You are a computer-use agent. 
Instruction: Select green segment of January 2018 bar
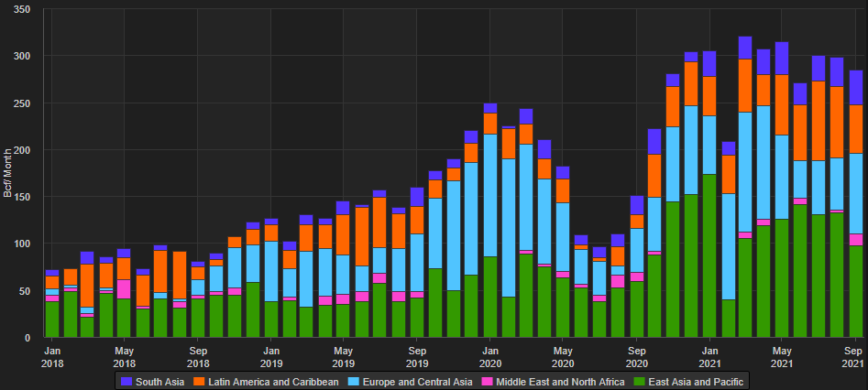tap(52, 319)
